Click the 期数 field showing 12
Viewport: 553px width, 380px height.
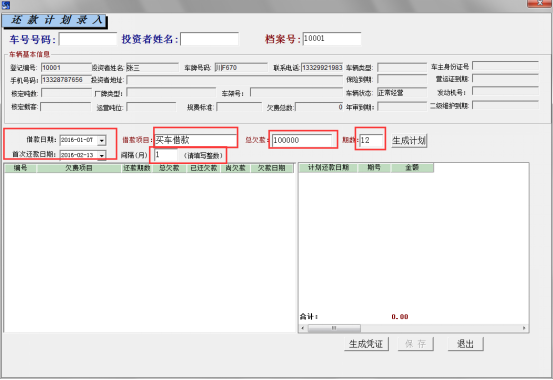pos(371,140)
